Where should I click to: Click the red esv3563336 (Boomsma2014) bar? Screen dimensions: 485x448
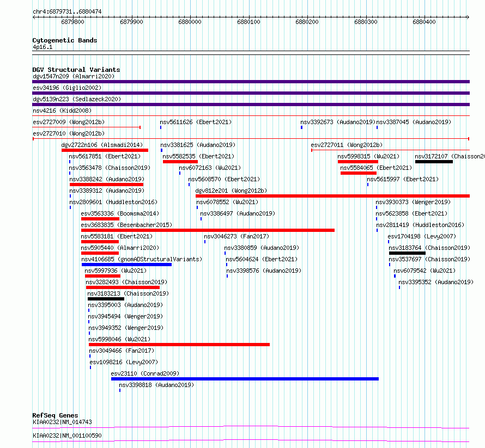(100, 219)
